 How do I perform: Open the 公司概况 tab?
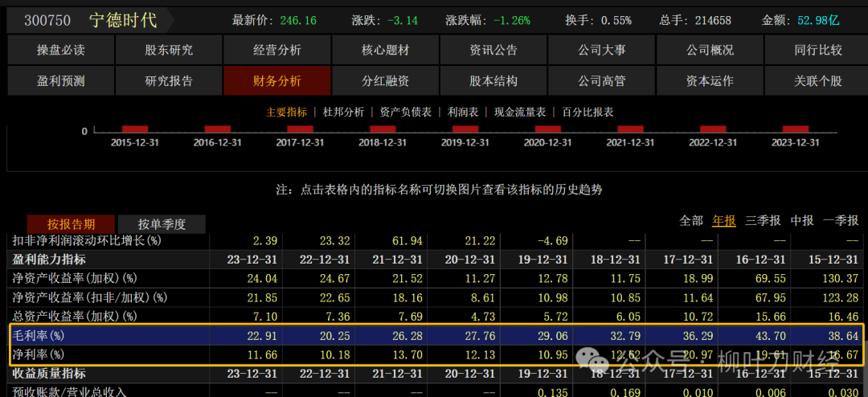[x=710, y=51]
